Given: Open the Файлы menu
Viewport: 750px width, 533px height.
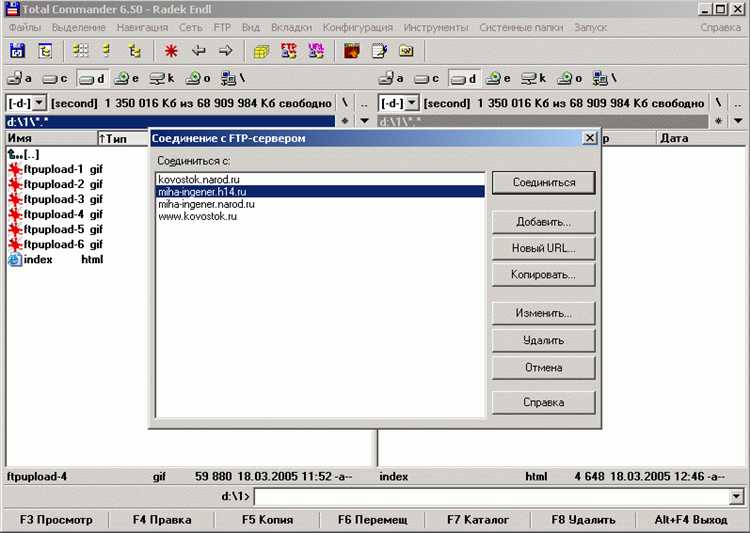Looking at the screenshot, I should point(25,27).
